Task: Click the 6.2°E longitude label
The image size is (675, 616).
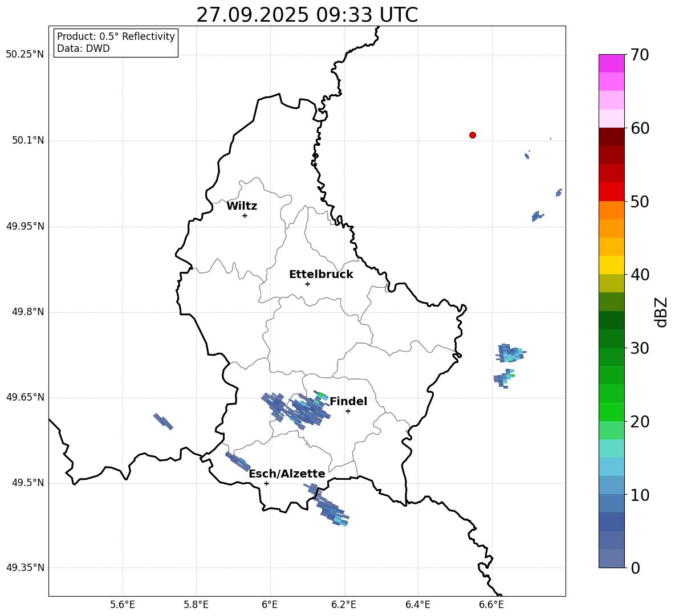Action: [344, 605]
